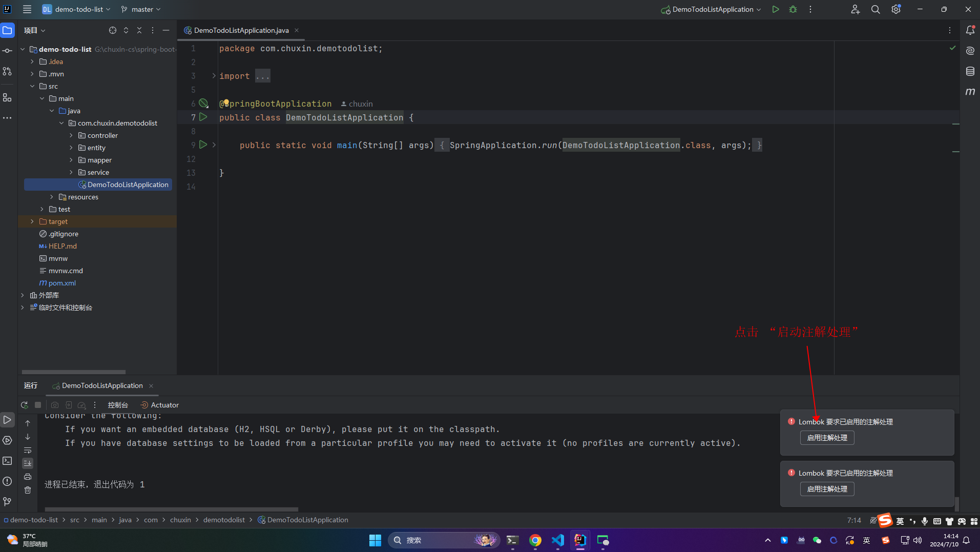
Task: Open the master branch dropdown
Action: click(141, 9)
